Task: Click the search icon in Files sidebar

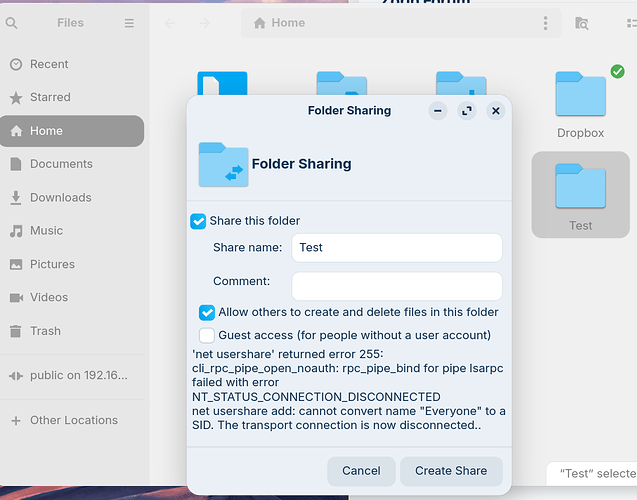Action: (x=12, y=23)
